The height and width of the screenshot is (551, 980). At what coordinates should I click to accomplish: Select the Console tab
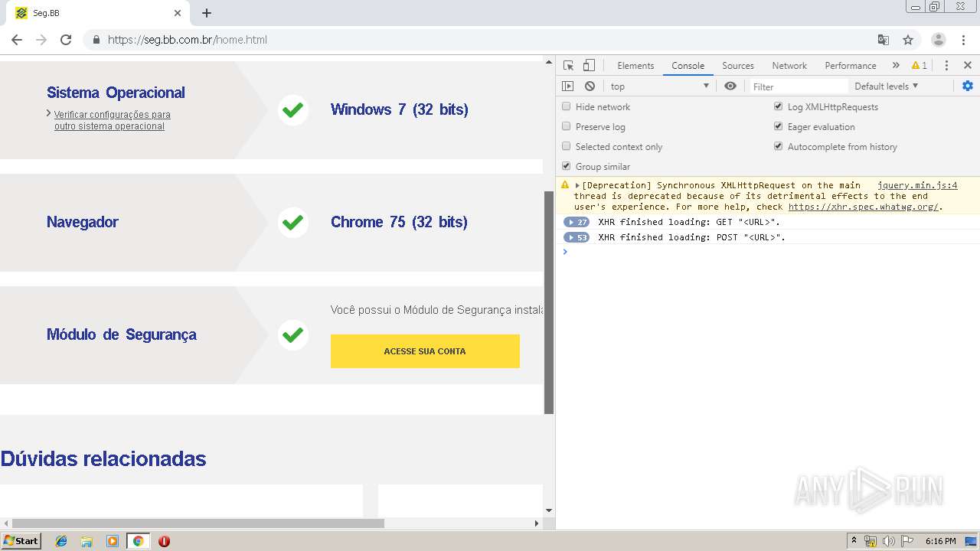pos(688,66)
